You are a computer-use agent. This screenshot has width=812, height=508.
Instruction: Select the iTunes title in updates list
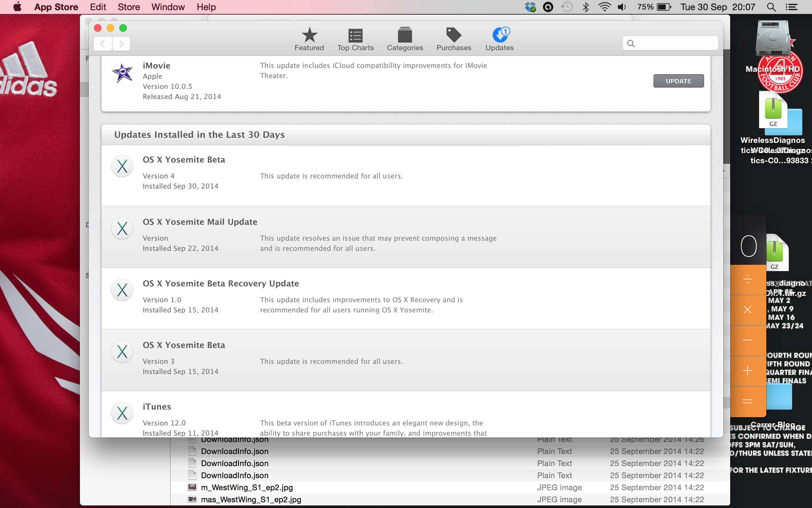157,406
